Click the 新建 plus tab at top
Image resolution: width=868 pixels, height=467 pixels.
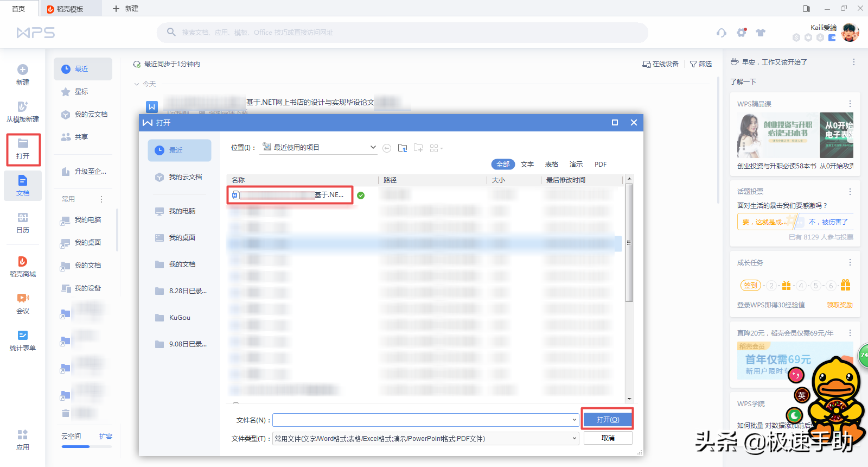tap(125, 9)
